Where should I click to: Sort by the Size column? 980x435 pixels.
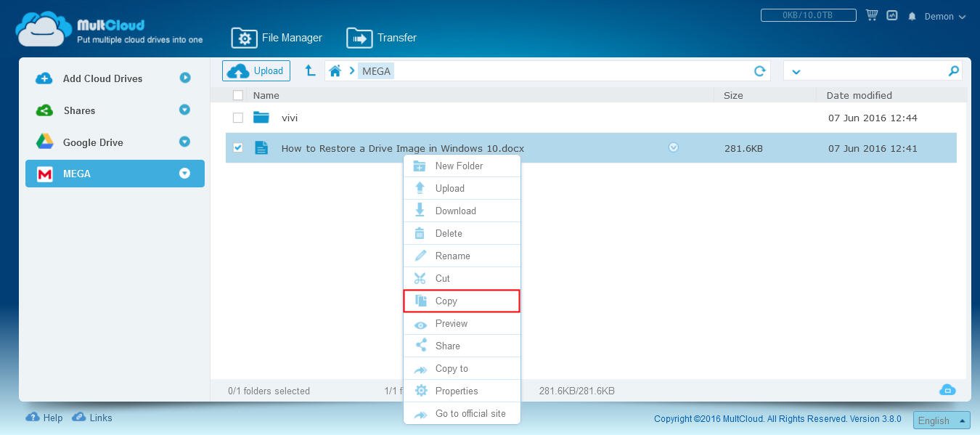click(x=733, y=95)
